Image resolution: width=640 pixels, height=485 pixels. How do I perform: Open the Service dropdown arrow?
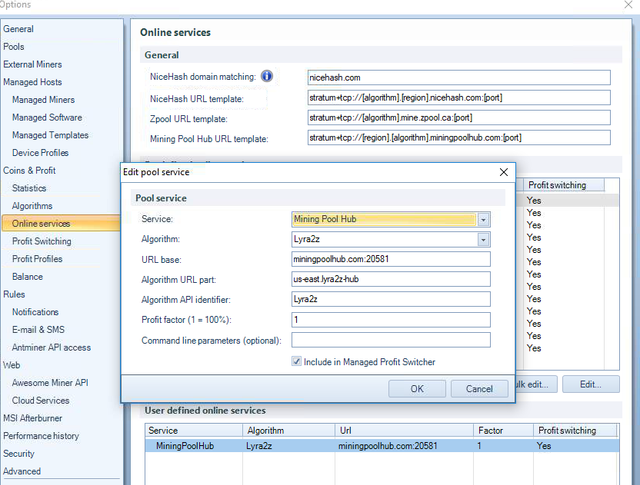coord(483,220)
